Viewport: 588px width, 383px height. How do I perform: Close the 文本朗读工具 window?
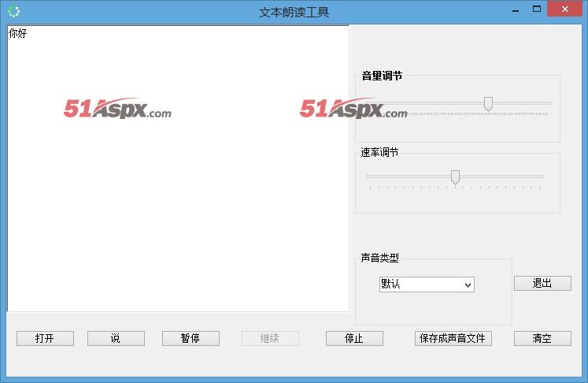pyautogui.click(x=564, y=9)
